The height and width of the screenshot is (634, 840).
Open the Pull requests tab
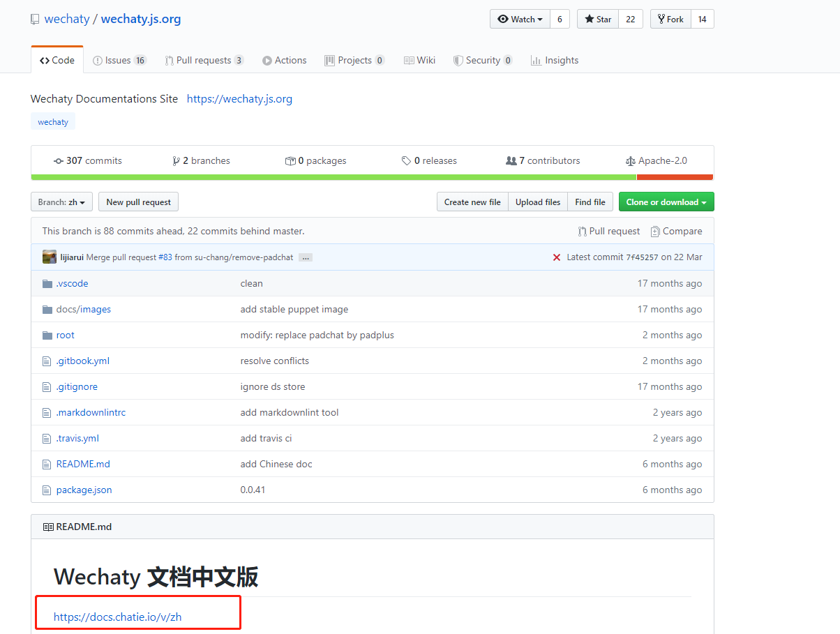[x=204, y=60]
